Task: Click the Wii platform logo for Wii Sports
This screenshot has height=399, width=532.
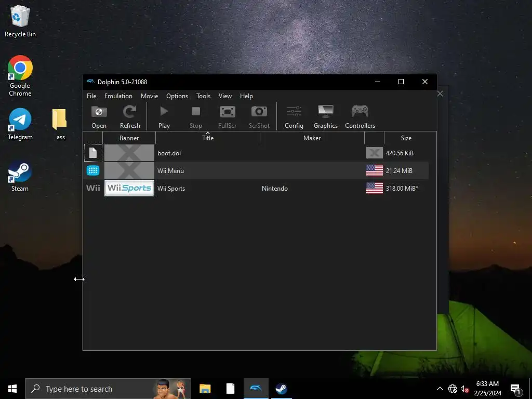Action: pyautogui.click(x=93, y=188)
